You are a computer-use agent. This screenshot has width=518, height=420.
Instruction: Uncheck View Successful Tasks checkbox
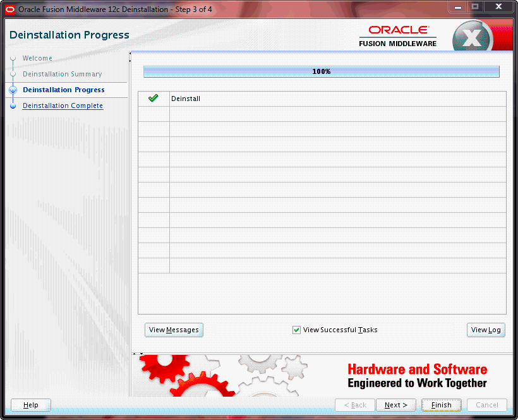coord(296,330)
